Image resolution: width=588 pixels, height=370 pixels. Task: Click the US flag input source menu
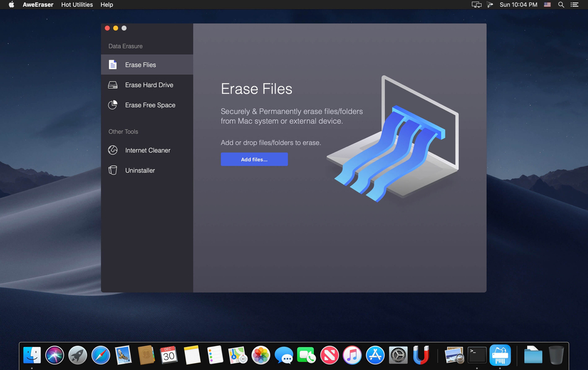[547, 5]
